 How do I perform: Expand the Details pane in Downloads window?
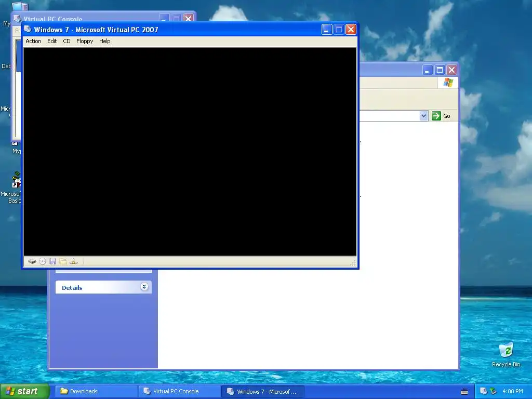(x=144, y=287)
